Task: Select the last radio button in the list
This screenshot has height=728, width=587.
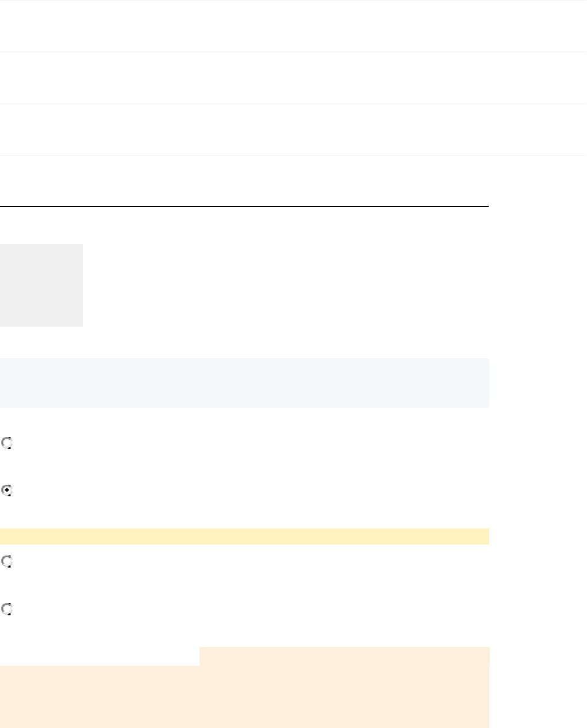Action: tap(7, 610)
